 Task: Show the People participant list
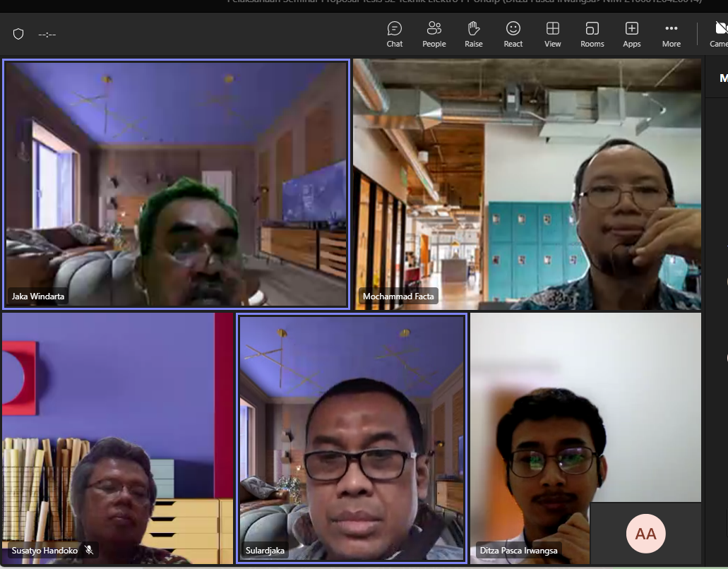coord(434,34)
